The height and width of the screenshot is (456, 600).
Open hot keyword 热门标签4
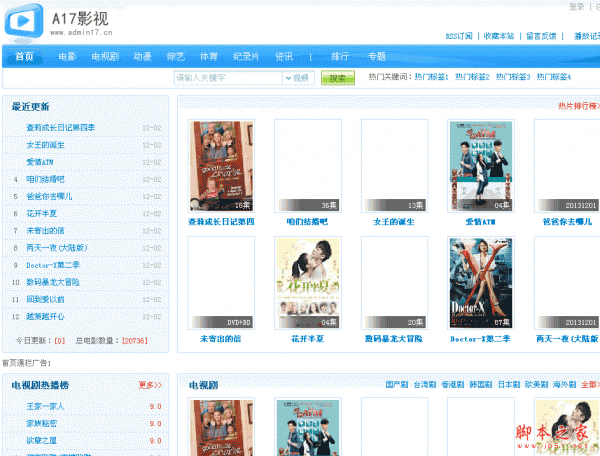[554, 77]
